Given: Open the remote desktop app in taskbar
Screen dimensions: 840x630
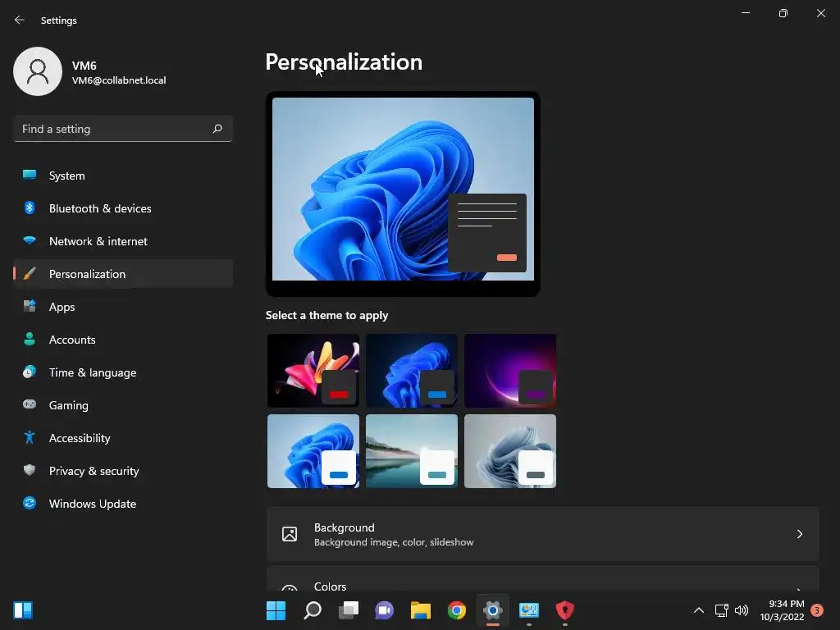Looking at the screenshot, I should (529, 610).
